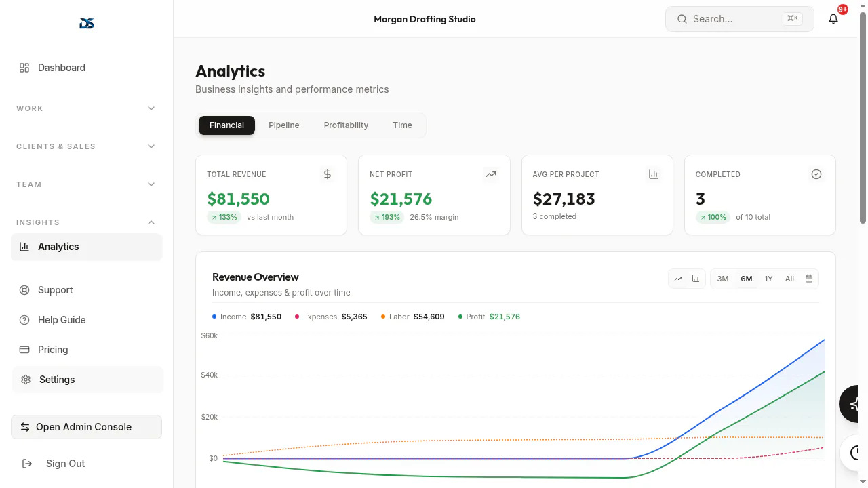This screenshot has height=488, width=868.
Task: Click the Total Revenue dollar icon
Action: [x=328, y=174]
